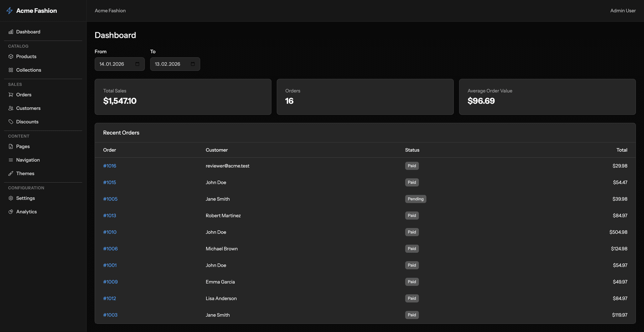Image resolution: width=644 pixels, height=332 pixels.
Task: Select the Dashboard chart icon in sidebar
Action: point(11,32)
